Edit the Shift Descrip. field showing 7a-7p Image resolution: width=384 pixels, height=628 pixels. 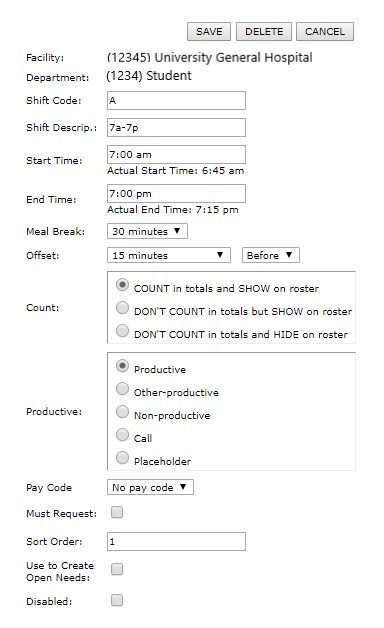click(176, 127)
